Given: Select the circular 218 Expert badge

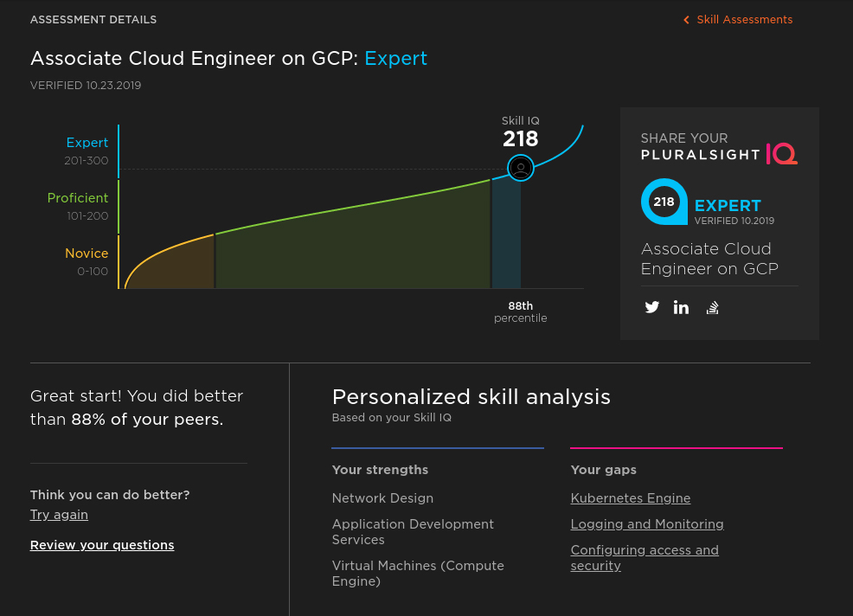Looking at the screenshot, I should pyautogui.click(x=664, y=202).
